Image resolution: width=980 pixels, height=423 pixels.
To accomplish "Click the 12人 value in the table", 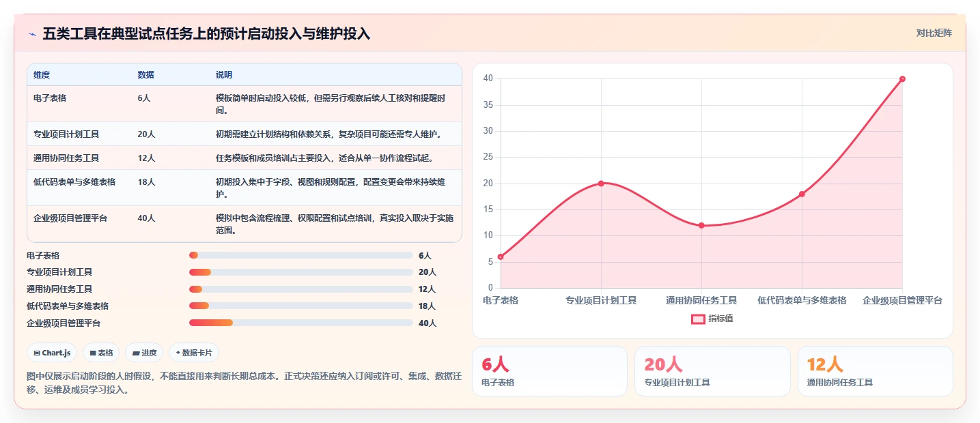I will pyautogui.click(x=146, y=158).
